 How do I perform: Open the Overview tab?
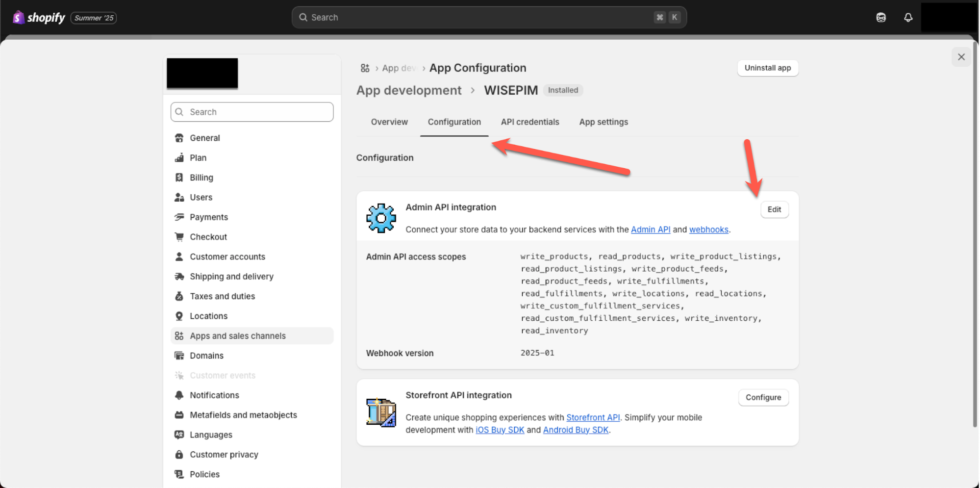pyautogui.click(x=389, y=122)
